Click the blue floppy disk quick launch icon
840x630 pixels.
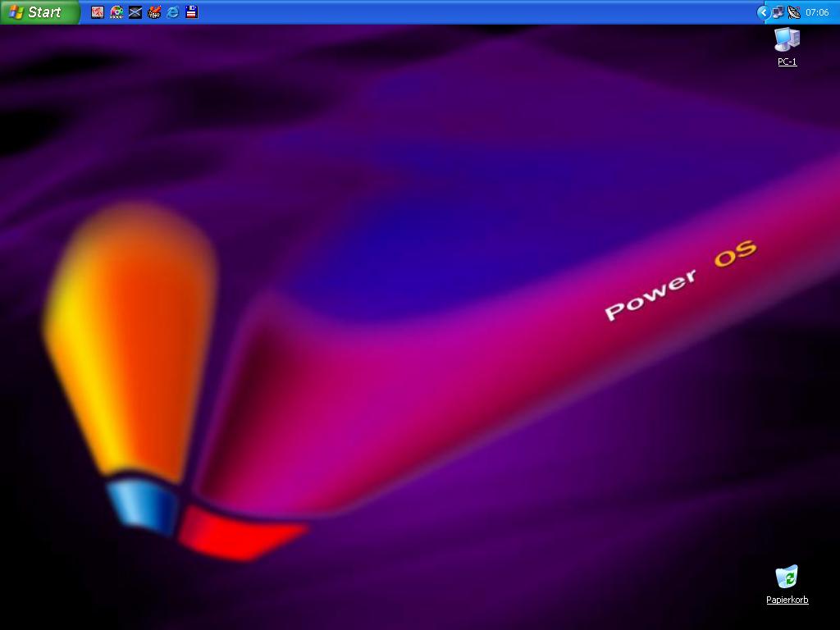(x=192, y=11)
